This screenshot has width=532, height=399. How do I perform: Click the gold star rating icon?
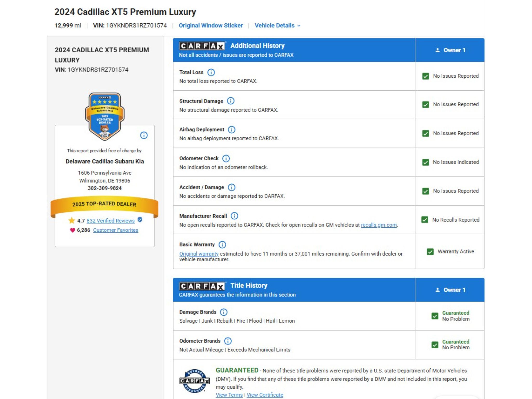[x=72, y=221]
